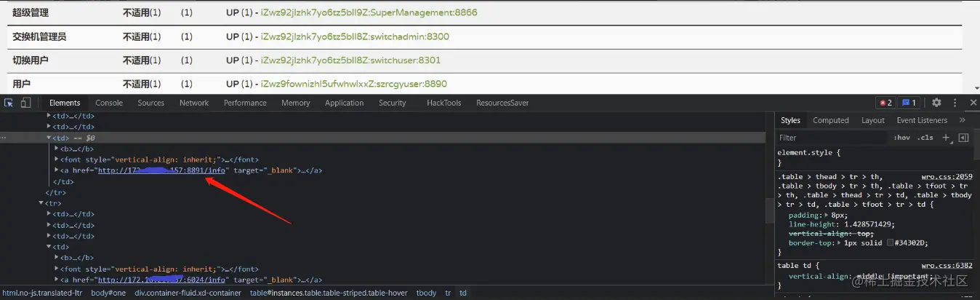
Task: Click the red error count badge
Action: [x=885, y=103]
